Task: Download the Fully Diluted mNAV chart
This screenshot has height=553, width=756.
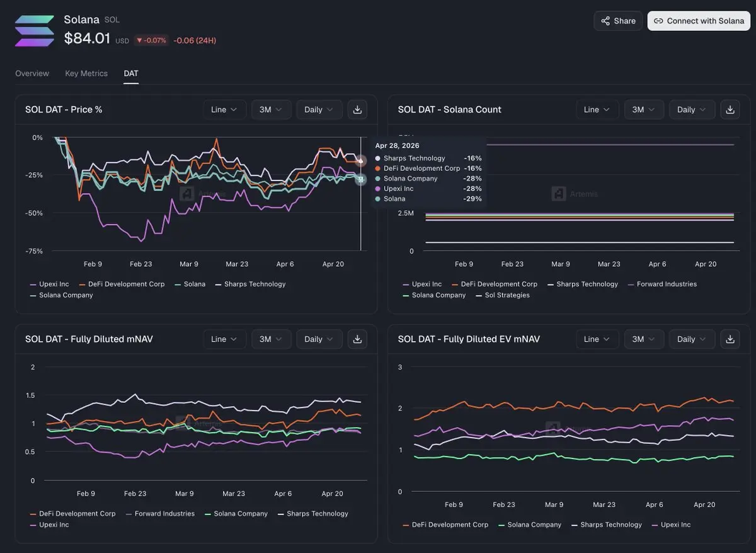Action: pos(357,339)
